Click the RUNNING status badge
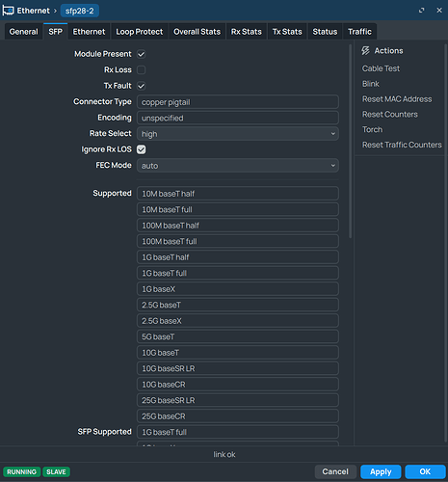The height and width of the screenshot is (482, 448). coord(22,471)
